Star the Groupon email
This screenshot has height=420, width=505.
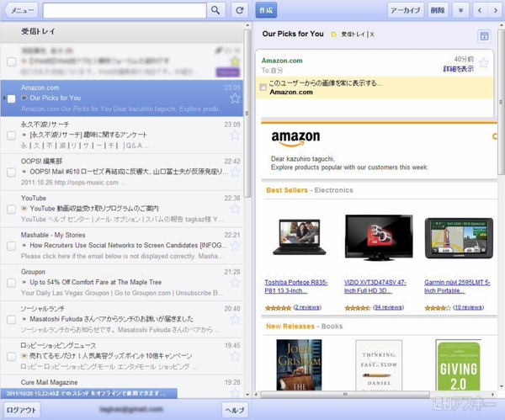tap(235, 283)
